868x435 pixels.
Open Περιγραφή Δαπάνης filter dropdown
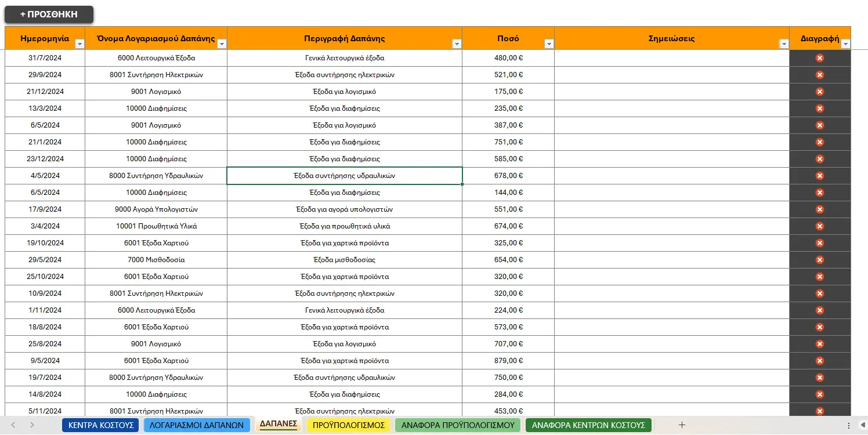pos(457,44)
